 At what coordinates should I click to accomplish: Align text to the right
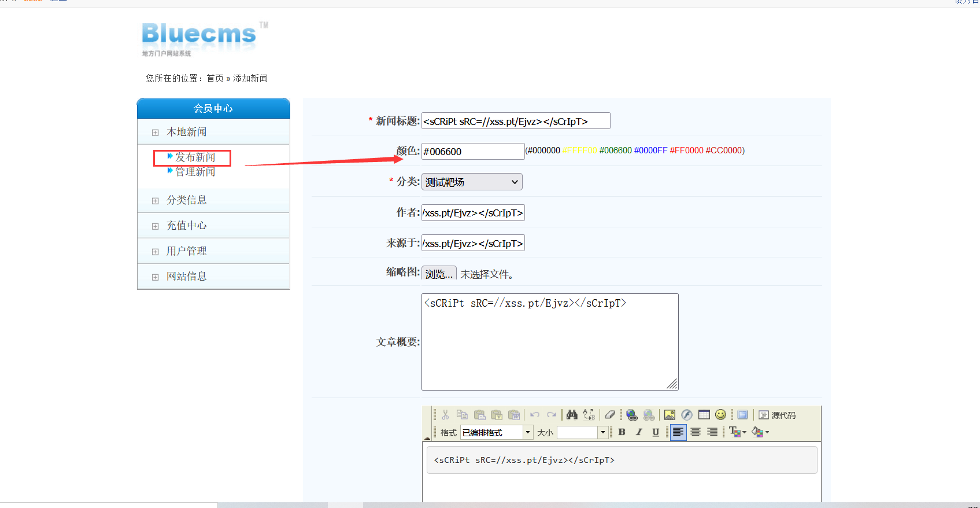pyautogui.click(x=712, y=432)
